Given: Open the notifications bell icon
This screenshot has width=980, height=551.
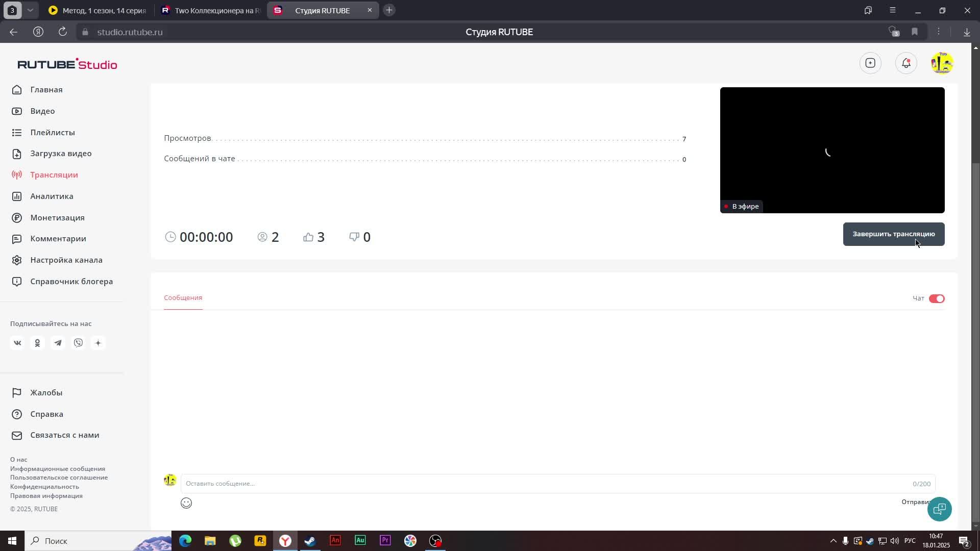Looking at the screenshot, I should [x=906, y=63].
